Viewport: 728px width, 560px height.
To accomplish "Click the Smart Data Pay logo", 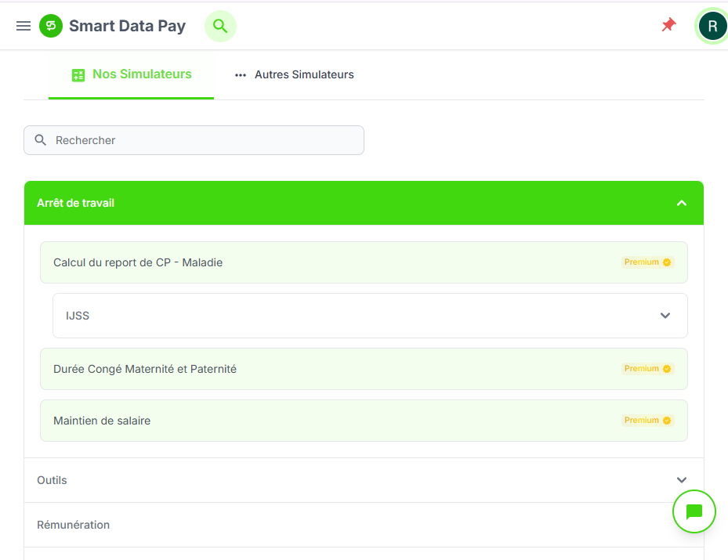I will coord(51,26).
